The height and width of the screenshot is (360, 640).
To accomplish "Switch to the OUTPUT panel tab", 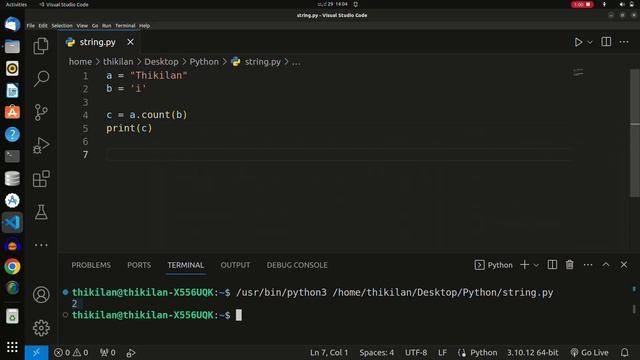I will click(x=235, y=265).
